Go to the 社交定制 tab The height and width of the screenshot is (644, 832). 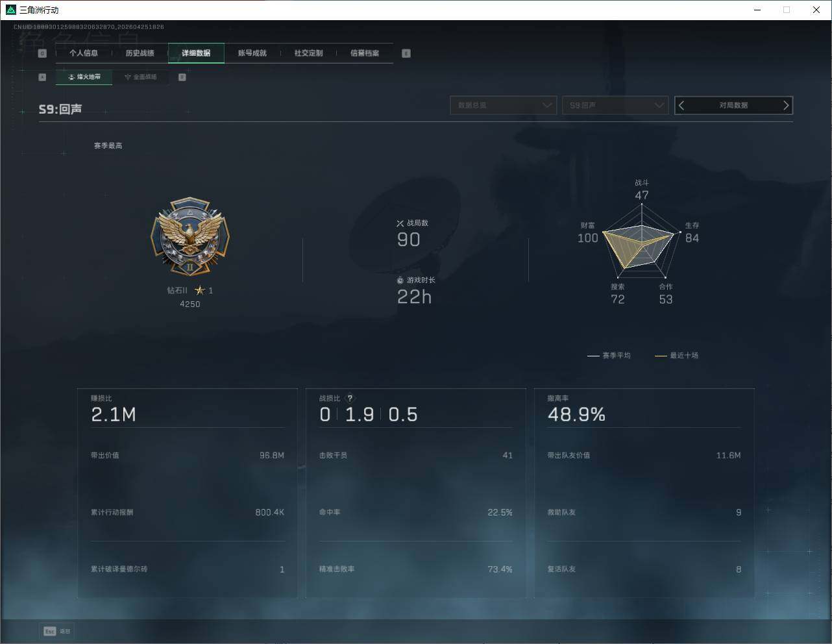[308, 53]
